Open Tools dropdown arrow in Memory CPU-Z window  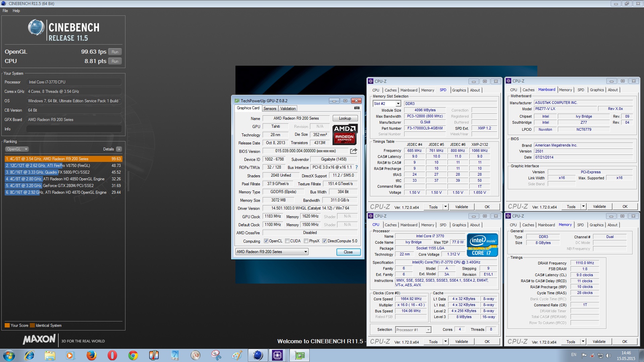(583, 342)
